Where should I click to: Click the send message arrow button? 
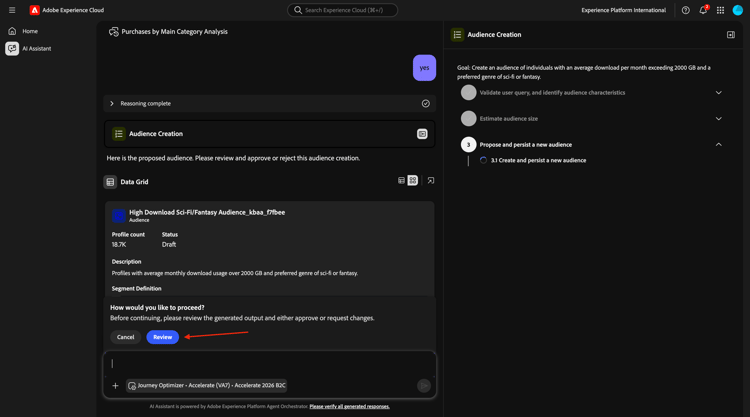(424, 385)
